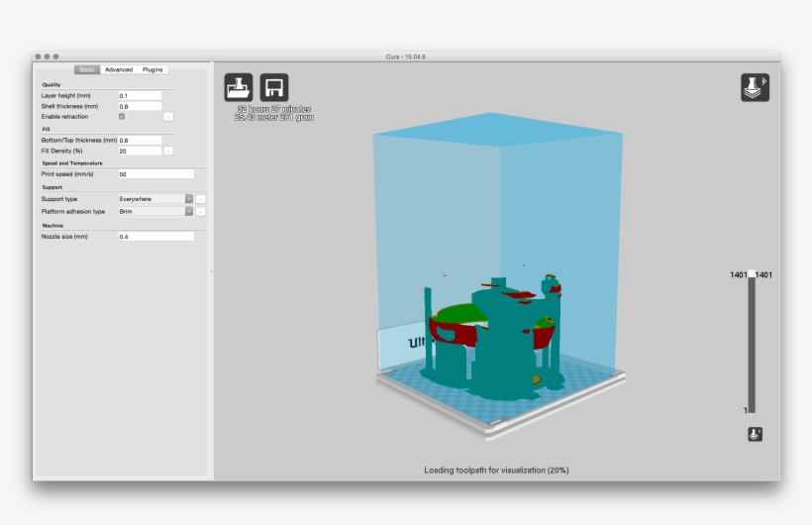Screen dimensions: 812x525
Task: Open Fill Density extra settings button
Action: pyautogui.click(x=168, y=151)
